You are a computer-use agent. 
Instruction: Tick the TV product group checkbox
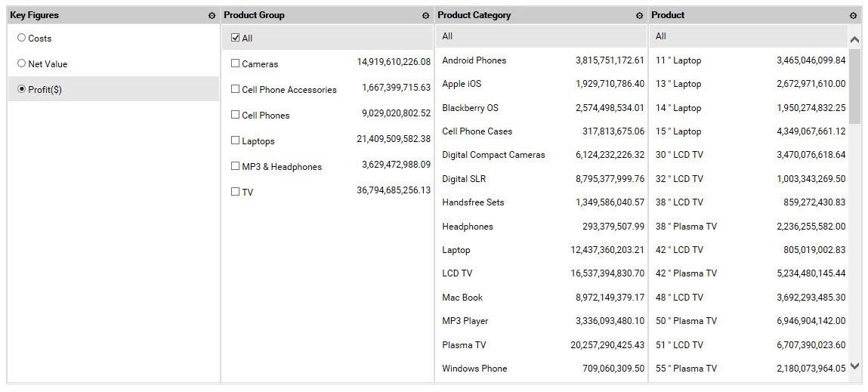[x=235, y=192]
